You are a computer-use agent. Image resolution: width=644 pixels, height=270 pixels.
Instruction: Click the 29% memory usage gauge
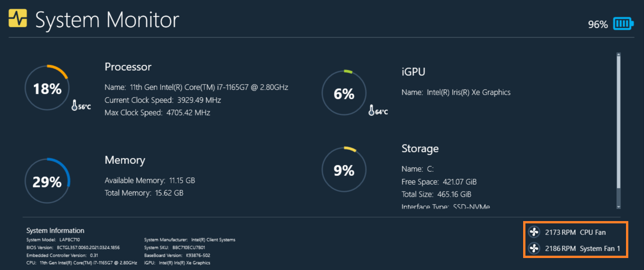(47, 181)
